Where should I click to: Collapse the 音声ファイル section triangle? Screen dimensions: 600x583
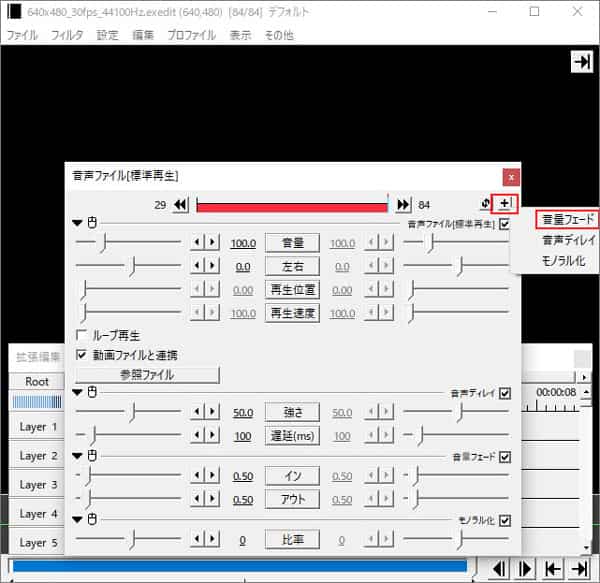click(x=78, y=223)
